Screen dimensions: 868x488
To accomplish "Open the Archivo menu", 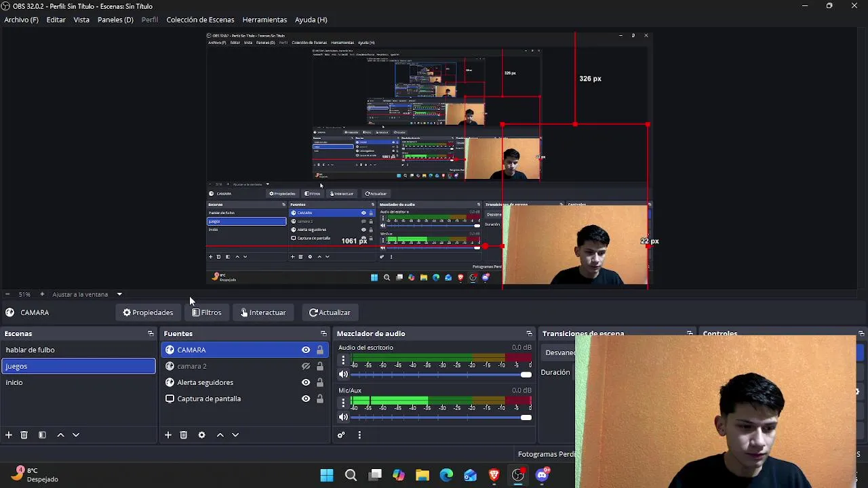I will coord(21,20).
